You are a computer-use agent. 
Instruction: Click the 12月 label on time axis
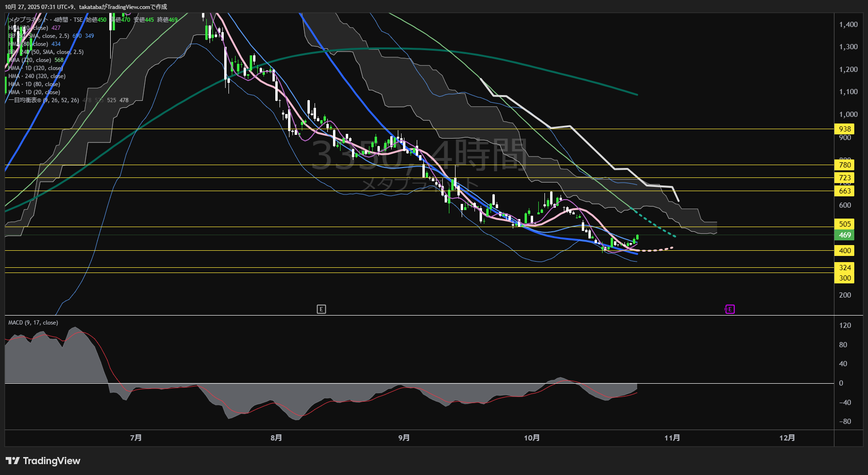coord(787,438)
